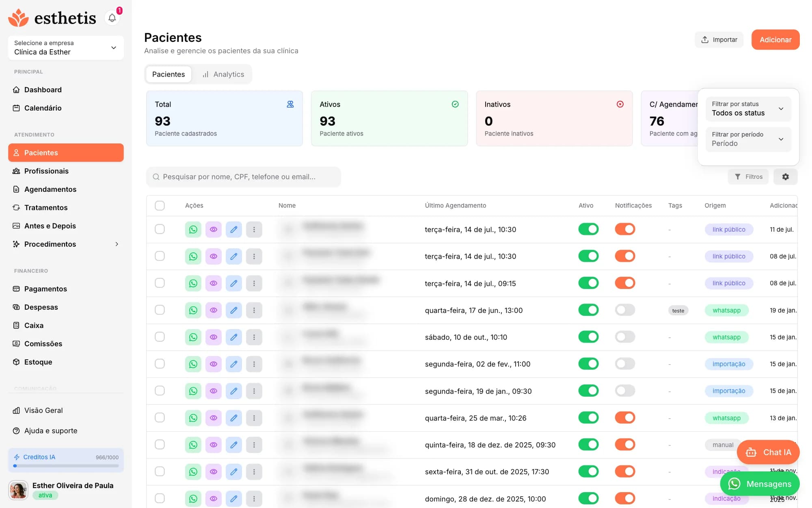Screen dimensions: 812x508
Task: Disable notifications for the 11 de jul. patient
Action: [625, 229]
